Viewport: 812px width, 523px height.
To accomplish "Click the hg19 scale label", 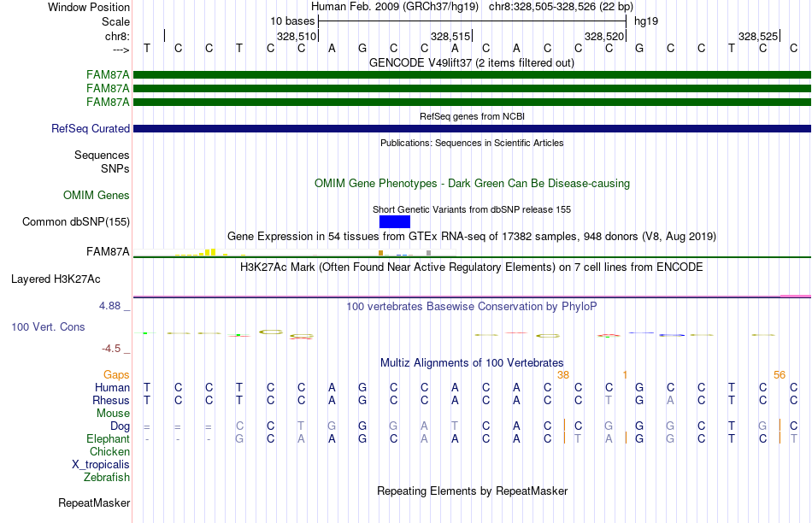I will pyautogui.click(x=646, y=21).
